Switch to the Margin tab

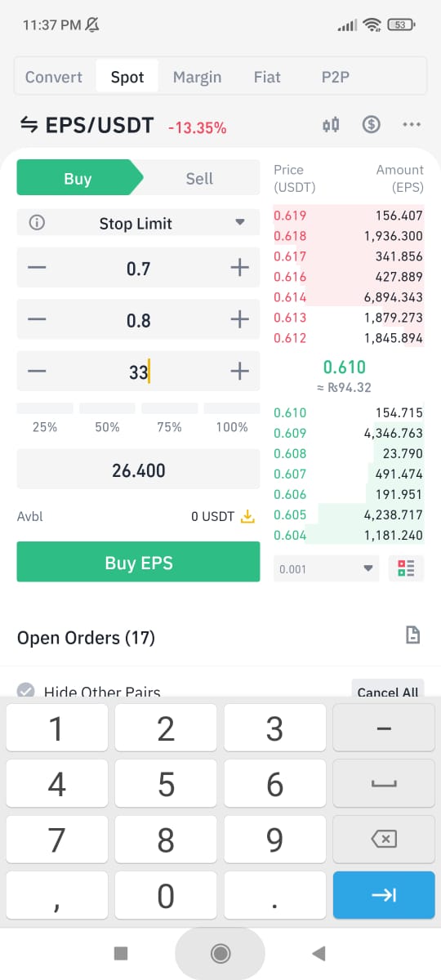click(197, 77)
